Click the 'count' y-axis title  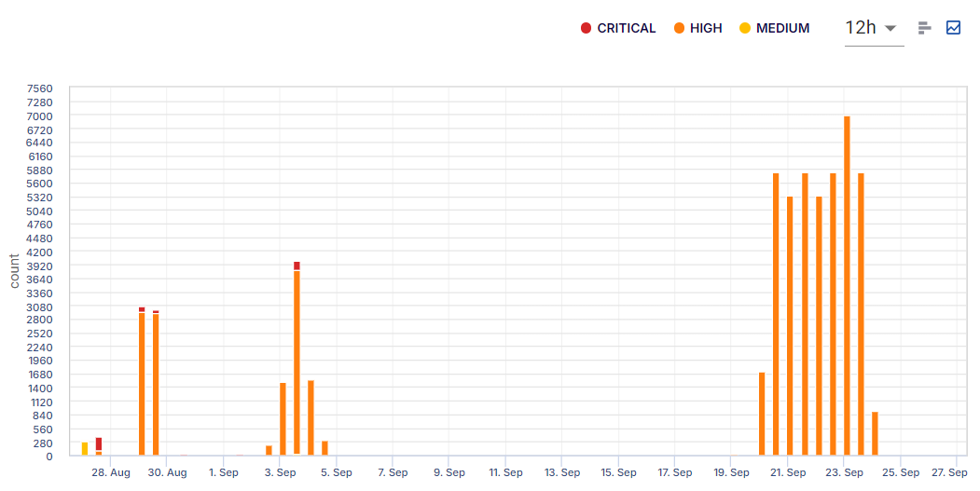click(x=14, y=271)
